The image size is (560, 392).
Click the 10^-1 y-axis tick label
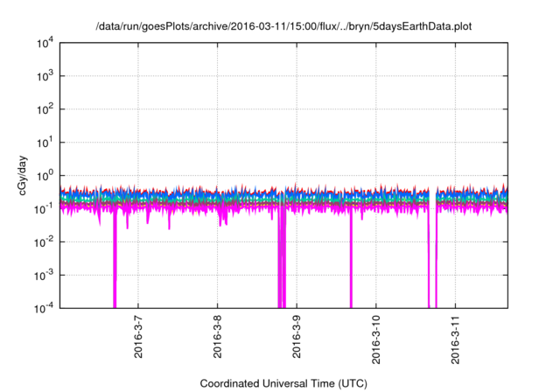44,209
